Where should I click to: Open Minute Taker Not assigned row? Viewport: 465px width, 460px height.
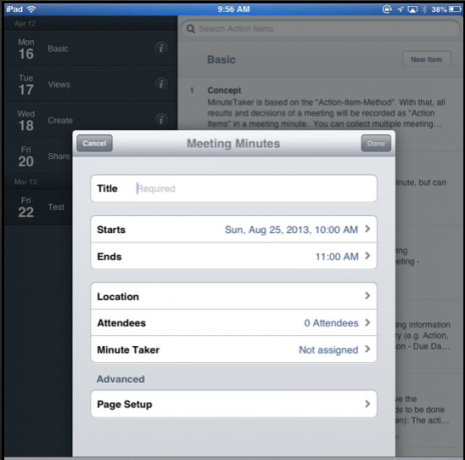[x=234, y=349]
